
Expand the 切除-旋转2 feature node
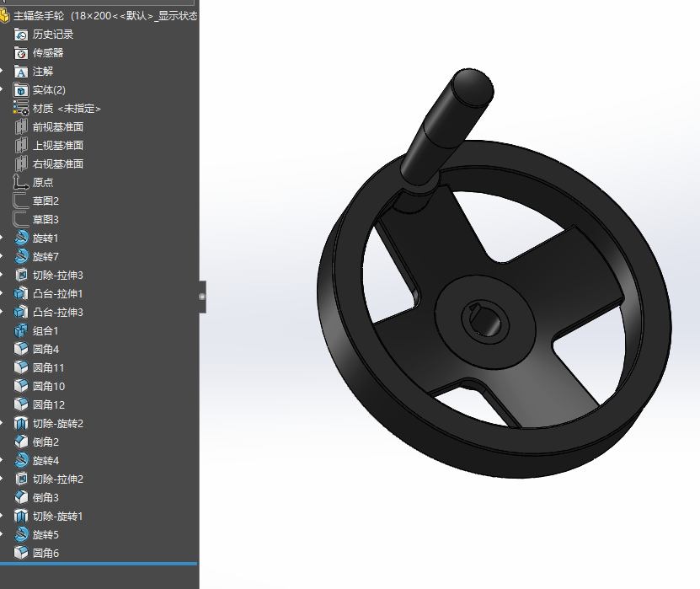coord(2,423)
